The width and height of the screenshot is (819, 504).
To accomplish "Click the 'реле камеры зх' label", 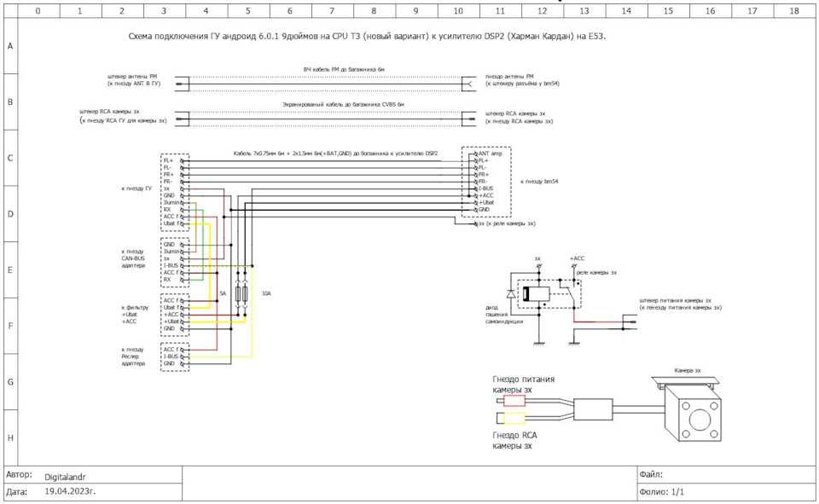I will [596, 273].
